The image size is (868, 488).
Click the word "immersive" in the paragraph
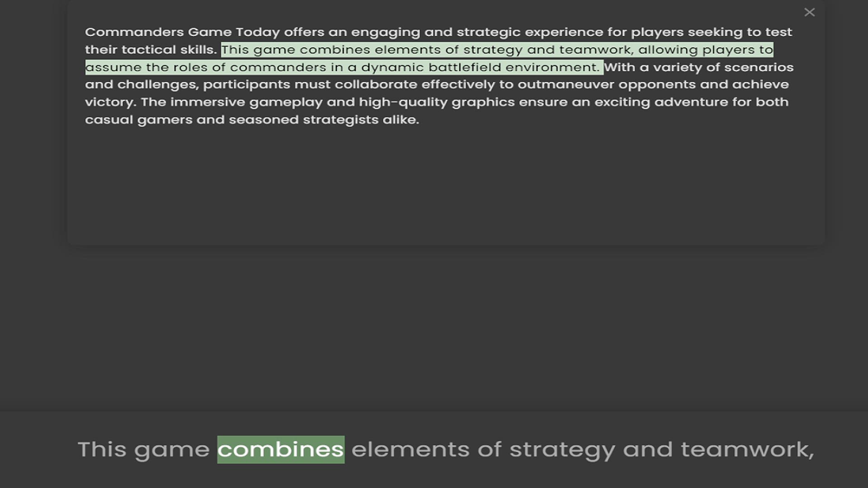(208, 102)
